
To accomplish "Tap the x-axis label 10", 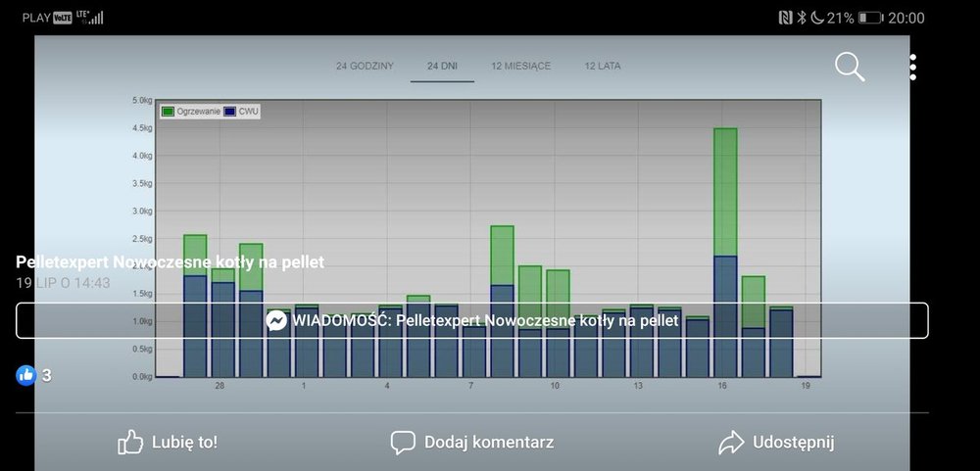I will pos(555,386).
